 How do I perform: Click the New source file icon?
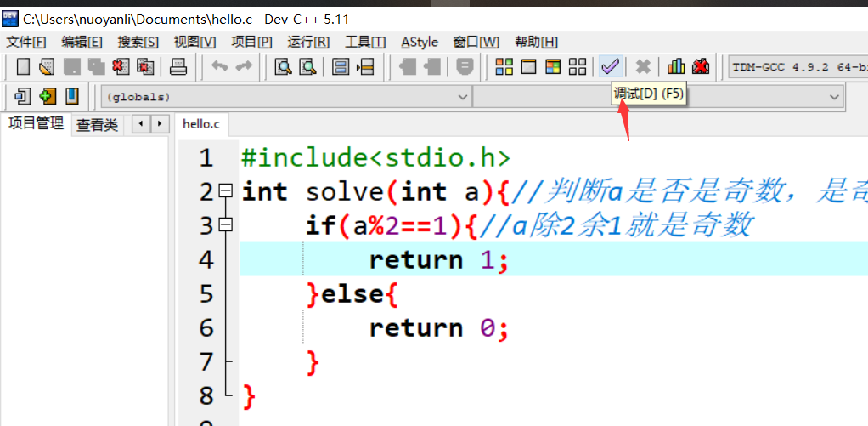coord(23,67)
